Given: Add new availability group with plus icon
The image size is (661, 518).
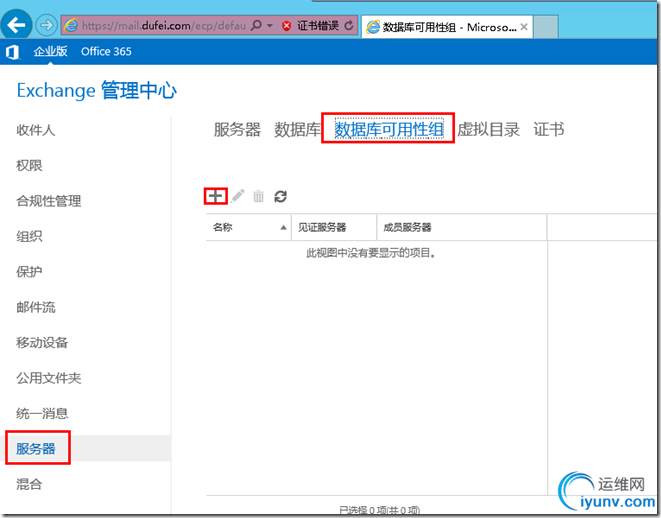Looking at the screenshot, I should [215, 196].
